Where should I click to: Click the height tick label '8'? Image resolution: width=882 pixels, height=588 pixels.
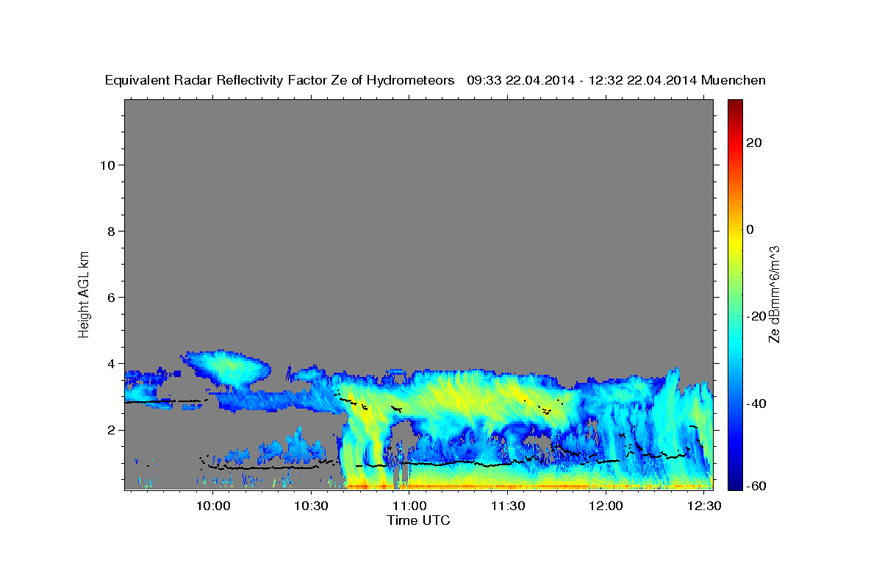[x=111, y=231]
